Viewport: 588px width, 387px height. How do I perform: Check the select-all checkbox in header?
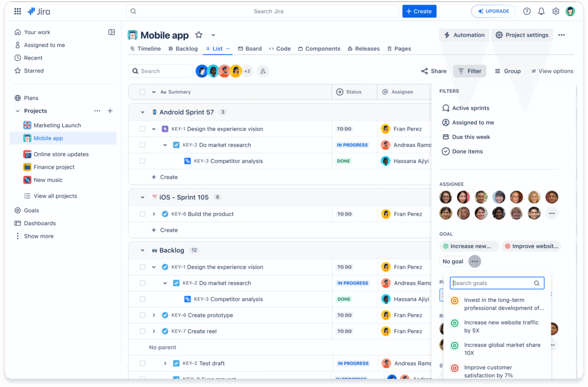coord(142,92)
